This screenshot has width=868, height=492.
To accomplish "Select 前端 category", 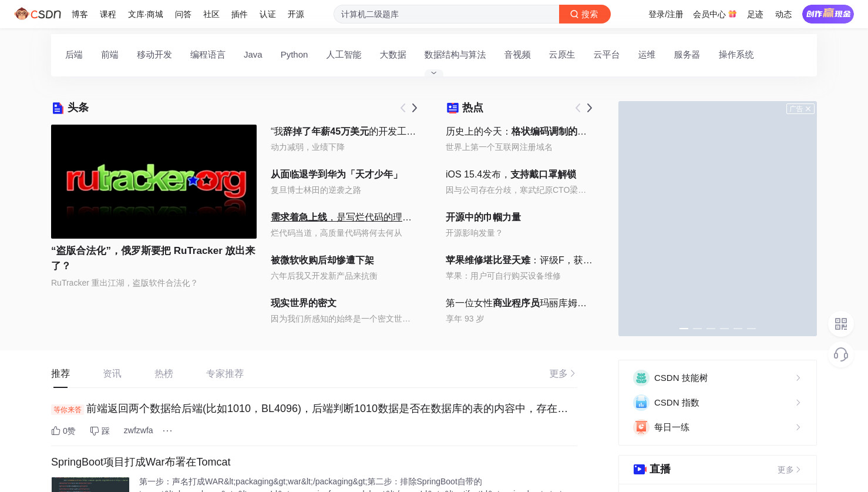I will tap(110, 55).
